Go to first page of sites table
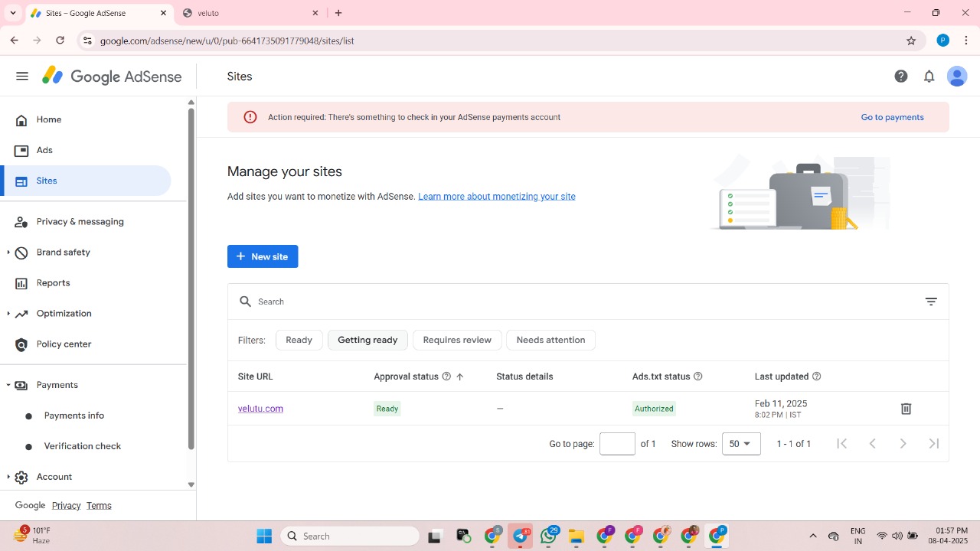The height and width of the screenshot is (551, 980). (841, 444)
